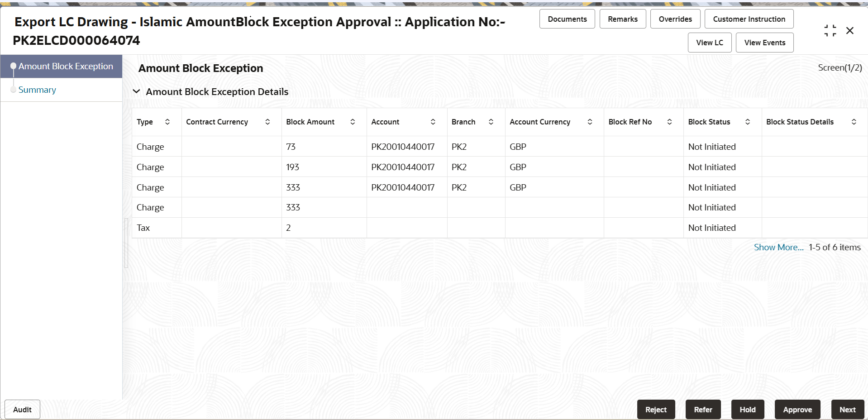The image size is (868, 420).
Task: Select the Summary step in the sidebar
Action: 37,90
